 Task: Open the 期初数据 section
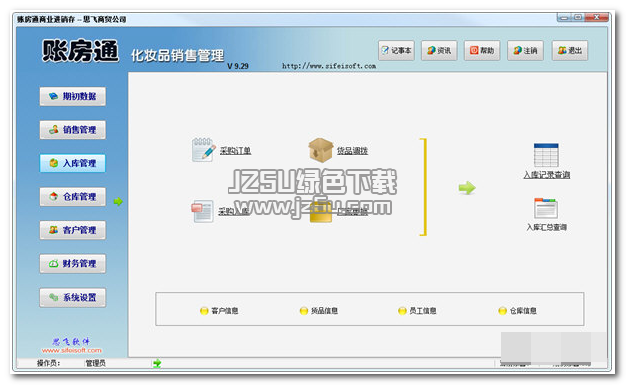[73, 96]
